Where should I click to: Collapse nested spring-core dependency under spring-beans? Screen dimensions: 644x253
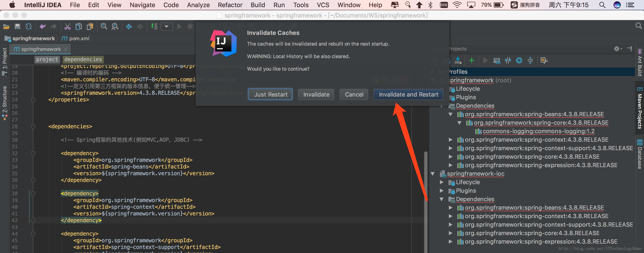click(459, 123)
